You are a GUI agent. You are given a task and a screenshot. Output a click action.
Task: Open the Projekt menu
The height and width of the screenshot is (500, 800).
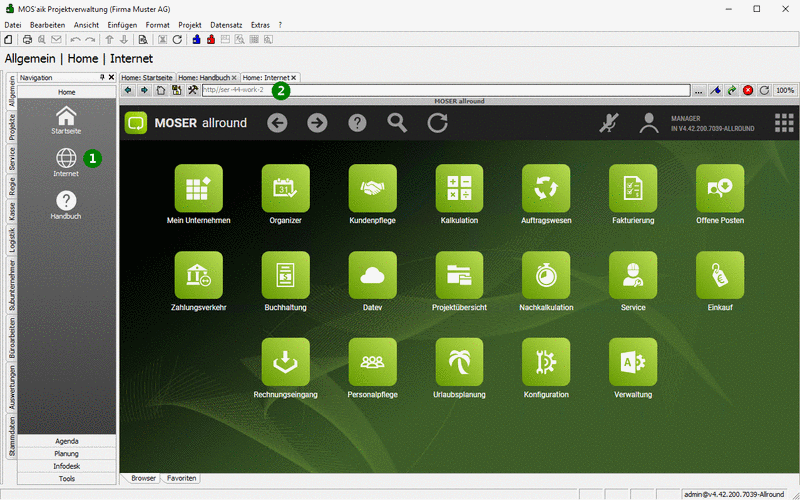pos(190,24)
